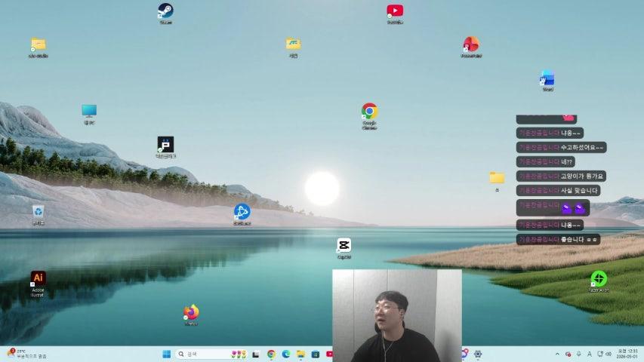Open the YouTube desktop shortcut
Screen dimensions: 644x362
click(395, 11)
